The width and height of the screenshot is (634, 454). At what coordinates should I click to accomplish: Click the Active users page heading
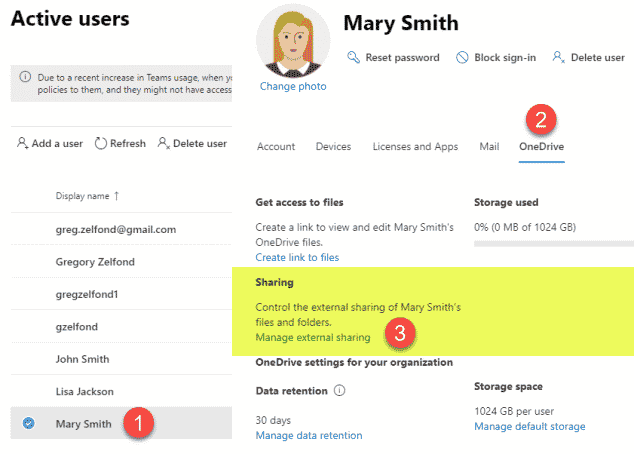click(x=70, y=19)
